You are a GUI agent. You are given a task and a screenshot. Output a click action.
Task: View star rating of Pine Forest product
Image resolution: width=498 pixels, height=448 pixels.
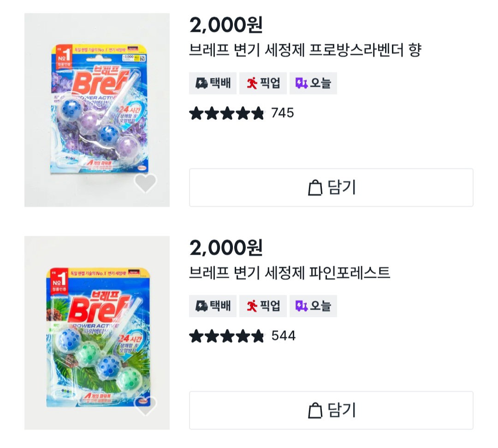click(x=226, y=336)
